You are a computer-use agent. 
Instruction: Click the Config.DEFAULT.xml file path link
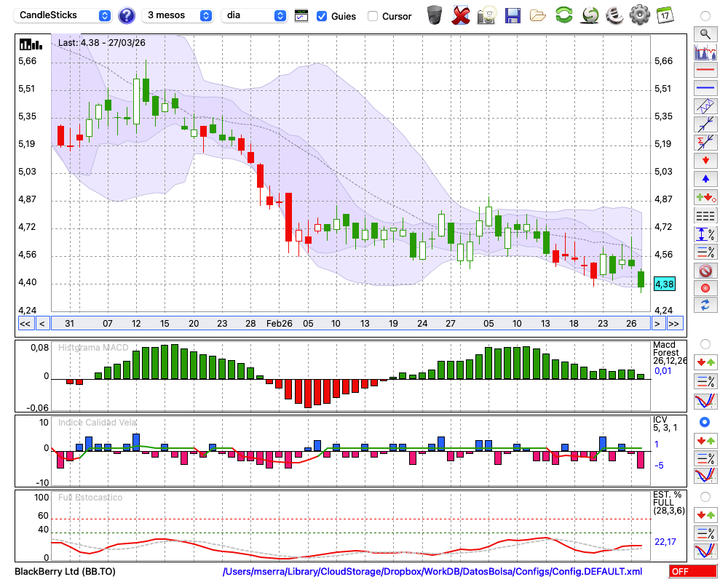[432, 571]
